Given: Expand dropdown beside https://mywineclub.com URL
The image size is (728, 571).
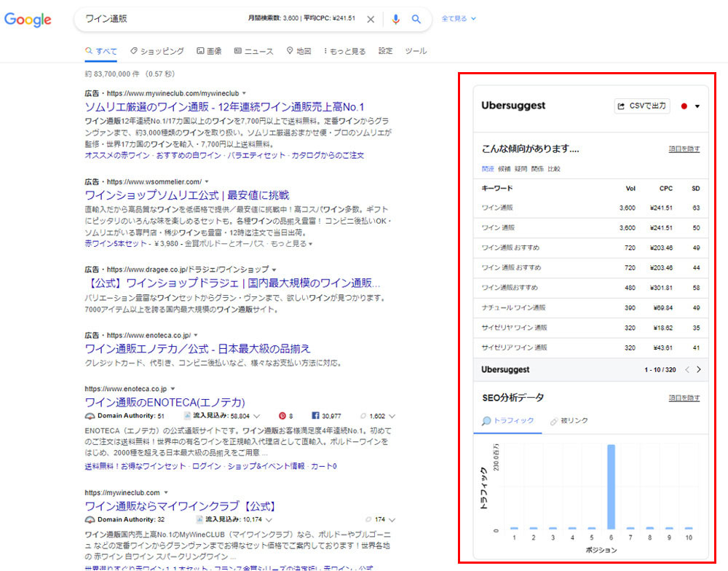Looking at the screenshot, I should [x=166, y=492].
